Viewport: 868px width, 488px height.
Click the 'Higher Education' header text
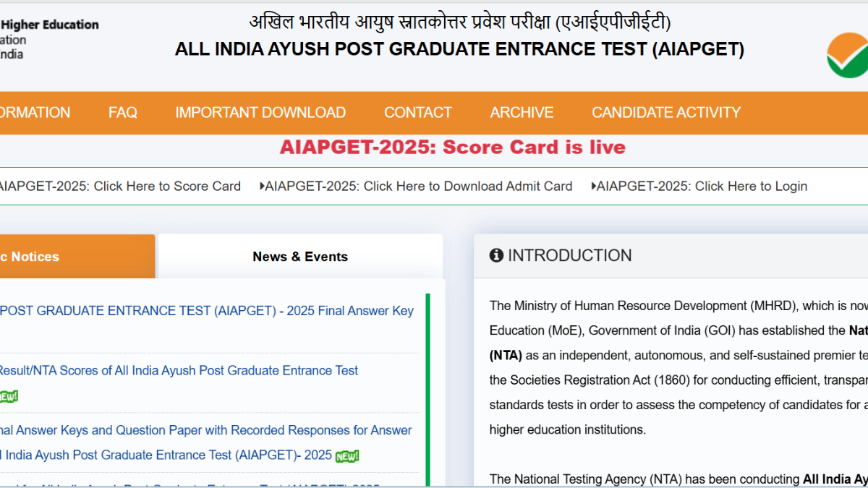49,24
